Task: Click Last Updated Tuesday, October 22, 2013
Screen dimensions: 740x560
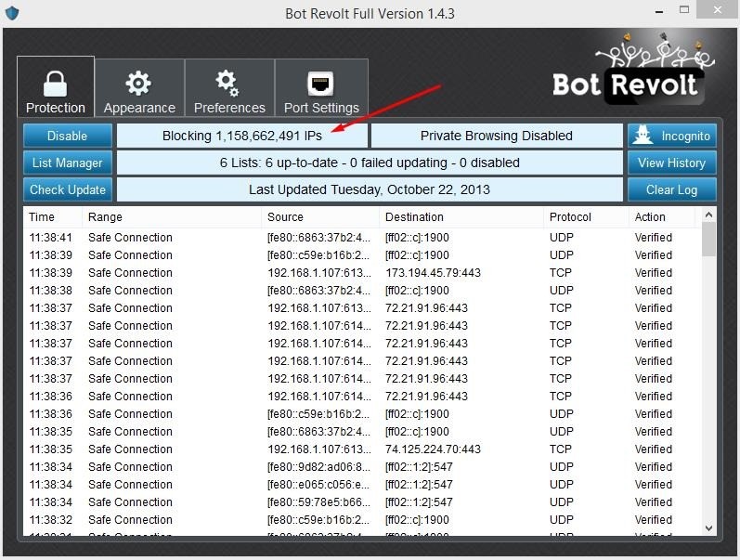Action: point(370,189)
